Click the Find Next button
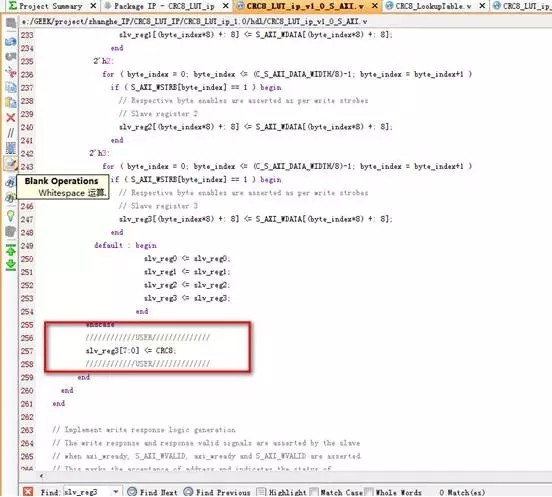The width and height of the screenshot is (552, 497). coord(152,492)
